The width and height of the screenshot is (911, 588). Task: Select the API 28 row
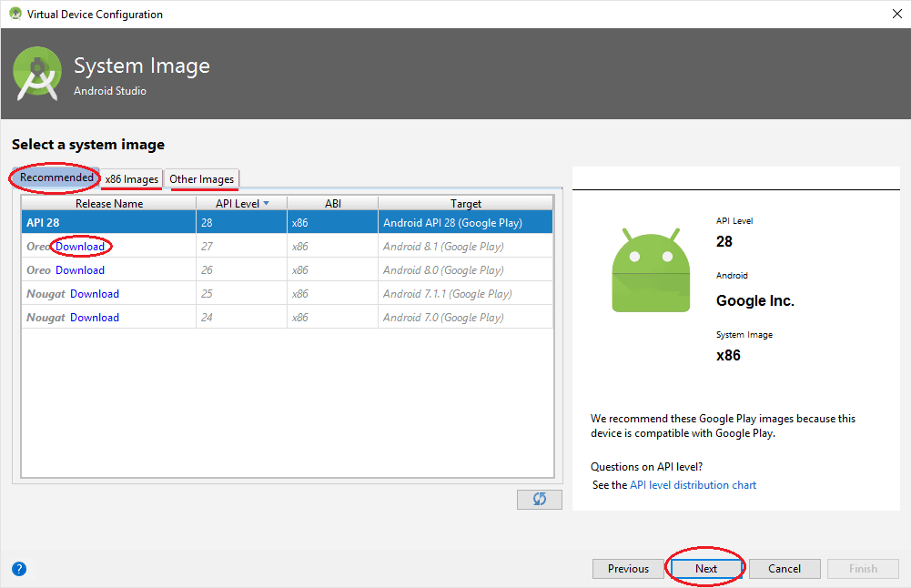(287, 222)
